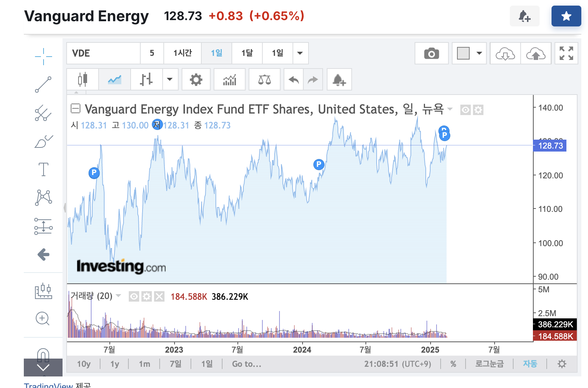Click the P marker near year 2024

click(x=319, y=164)
